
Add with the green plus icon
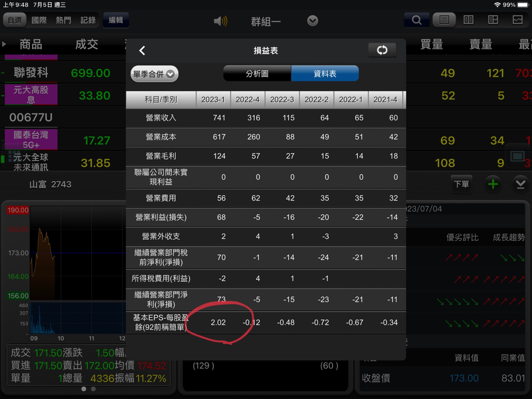point(493,184)
